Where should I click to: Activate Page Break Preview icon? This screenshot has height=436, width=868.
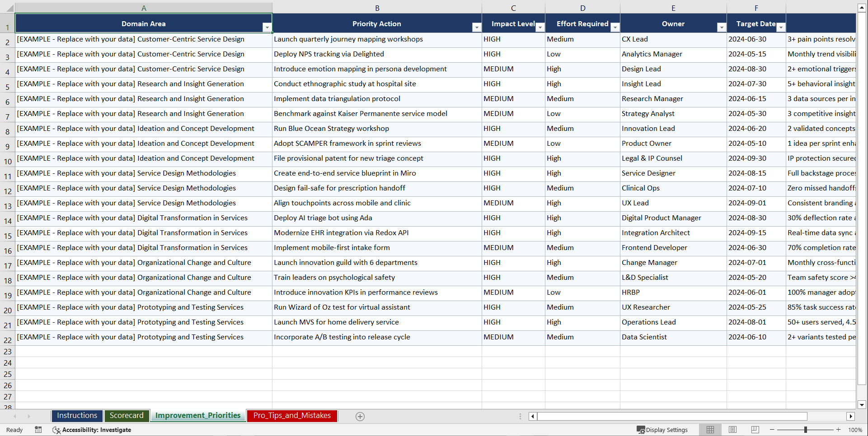755,430
